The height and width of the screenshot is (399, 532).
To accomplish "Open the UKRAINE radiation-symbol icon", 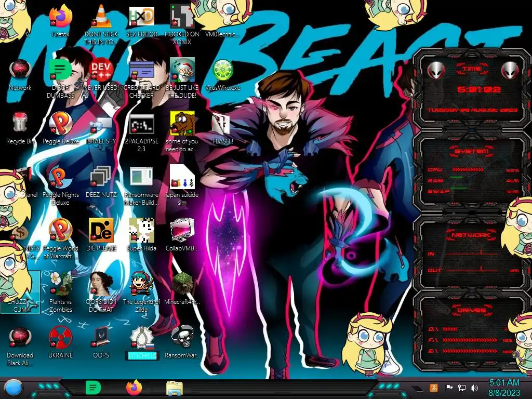I will point(60,338).
